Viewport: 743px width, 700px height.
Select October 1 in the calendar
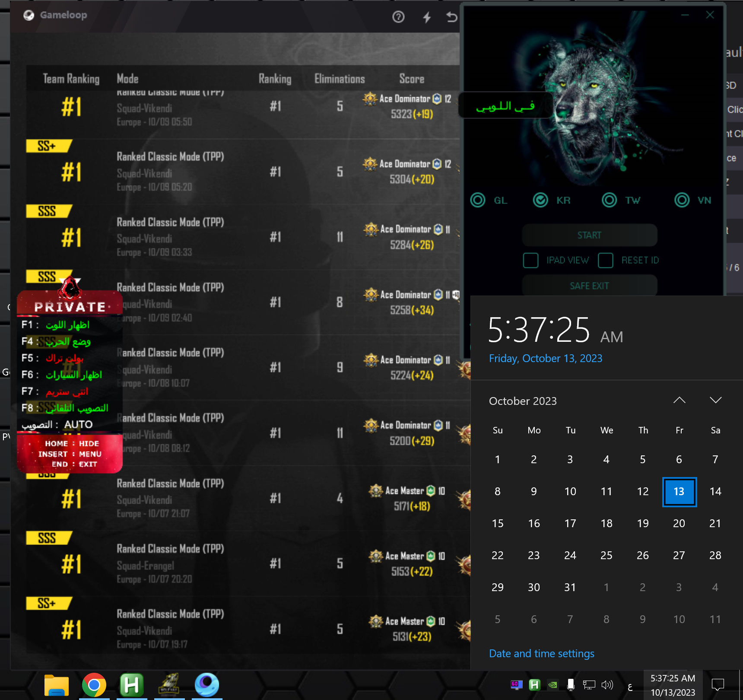[498, 459]
